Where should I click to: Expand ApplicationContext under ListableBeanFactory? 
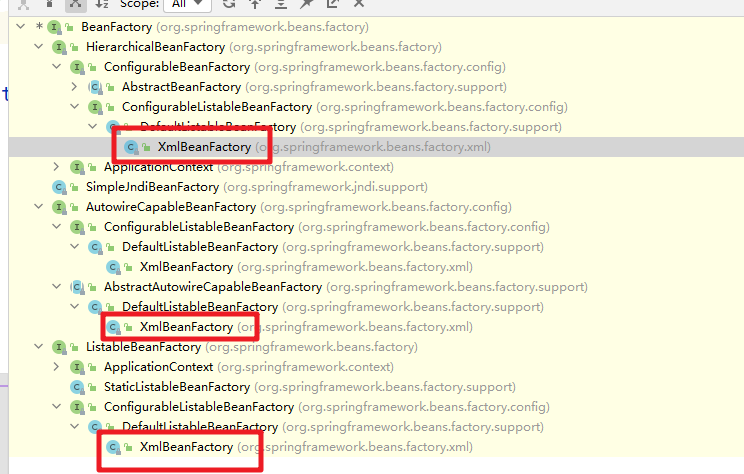click(x=56, y=367)
